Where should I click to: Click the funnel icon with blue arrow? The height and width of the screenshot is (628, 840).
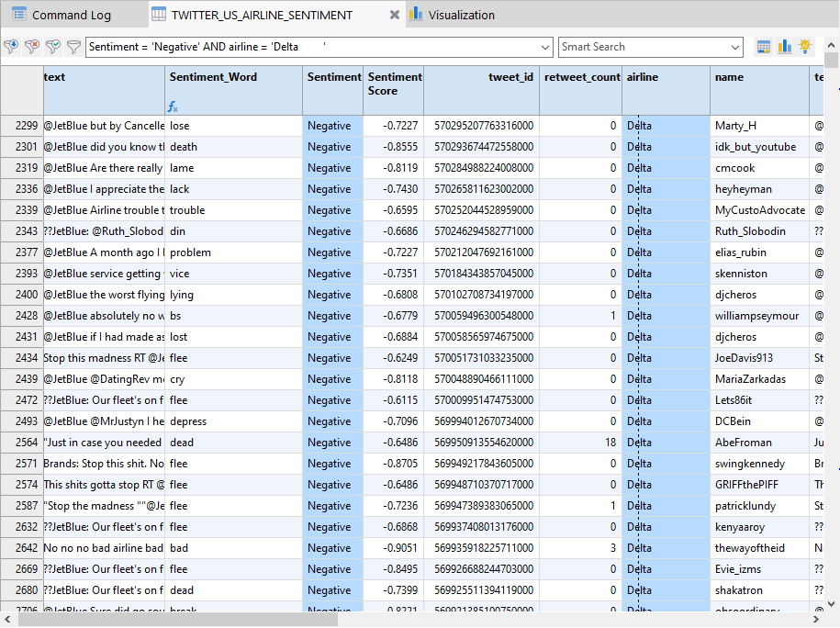[11, 47]
